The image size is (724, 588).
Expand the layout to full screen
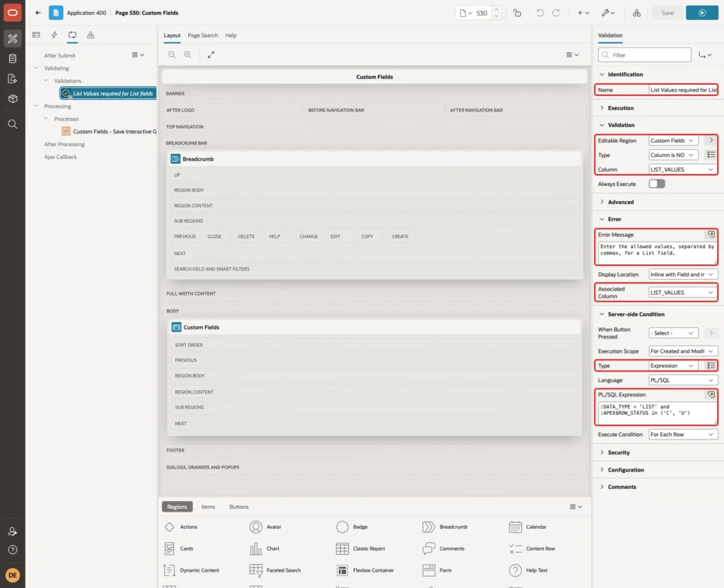click(211, 54)
